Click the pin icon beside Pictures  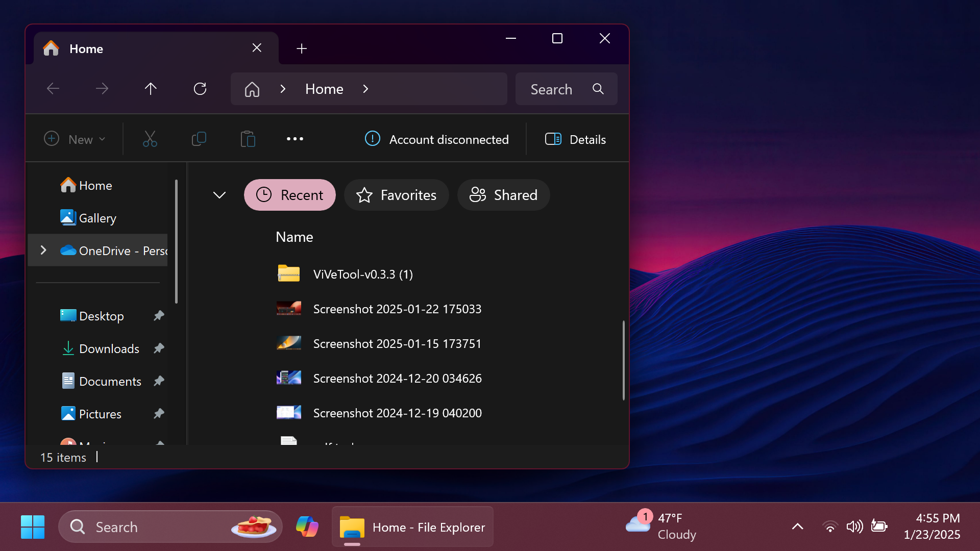point(159,414)
